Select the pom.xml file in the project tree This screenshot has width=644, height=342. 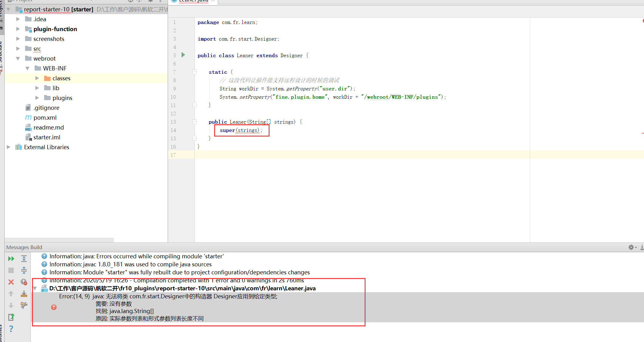[x=45, y=117]
